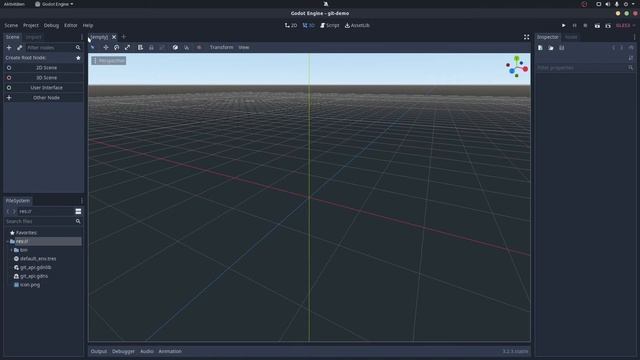Play the edited scene with the clapper icon
640x360 pixels.
[x=597, y=26]
